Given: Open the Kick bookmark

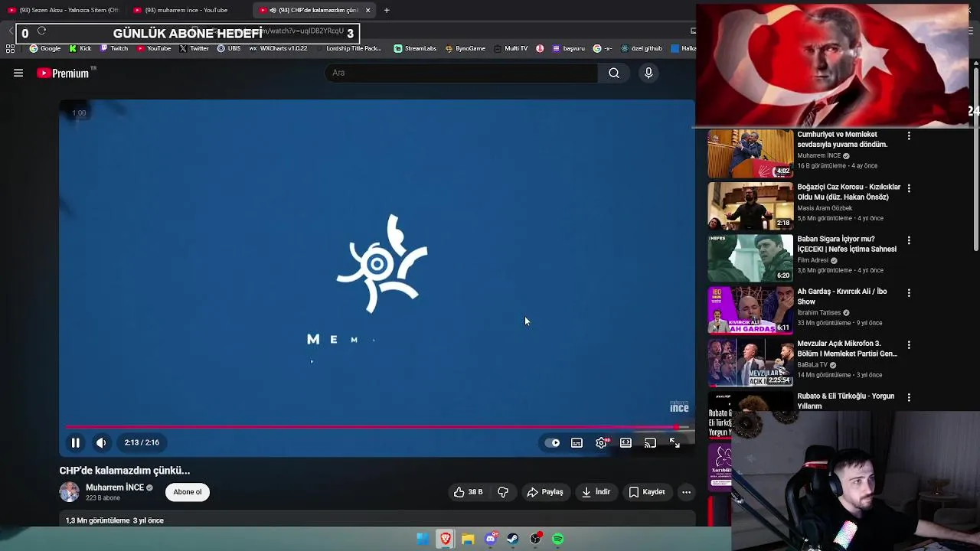Looking at the screenshot, I should click(x=80, y=48).
